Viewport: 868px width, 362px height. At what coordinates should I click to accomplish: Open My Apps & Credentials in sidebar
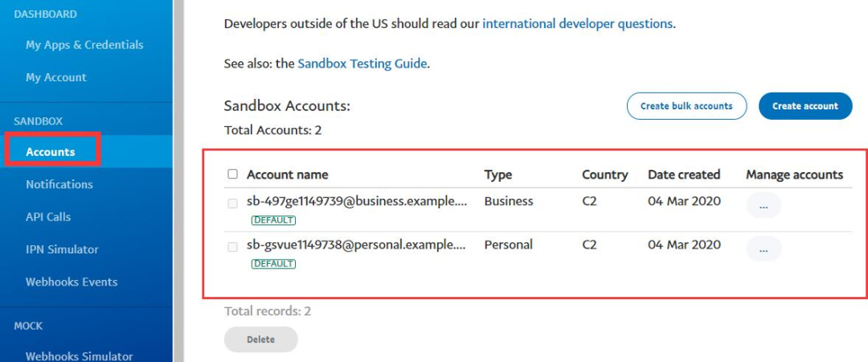[x=84, y=45]
